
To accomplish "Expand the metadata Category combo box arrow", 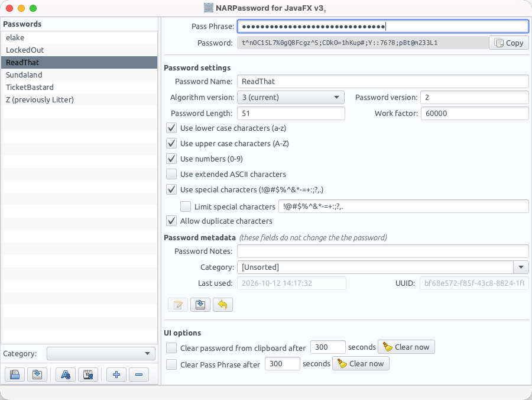I will click(x=521, y=267).
